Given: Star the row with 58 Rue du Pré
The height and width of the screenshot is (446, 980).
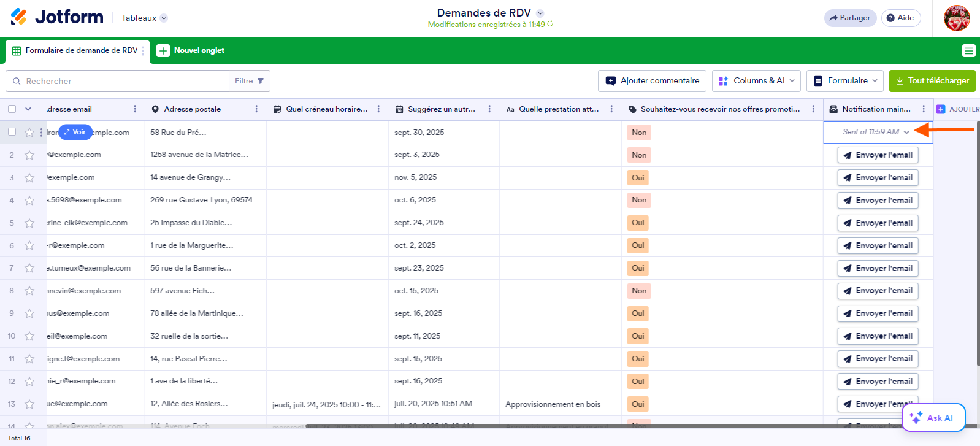Looking at the screenshot, I should 29,133.
